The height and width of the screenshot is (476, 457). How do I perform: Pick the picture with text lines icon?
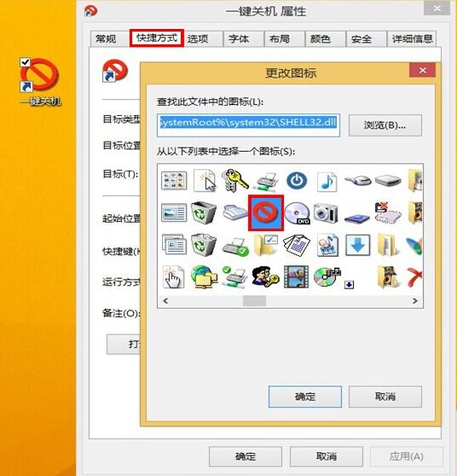[x=174, y=212]
